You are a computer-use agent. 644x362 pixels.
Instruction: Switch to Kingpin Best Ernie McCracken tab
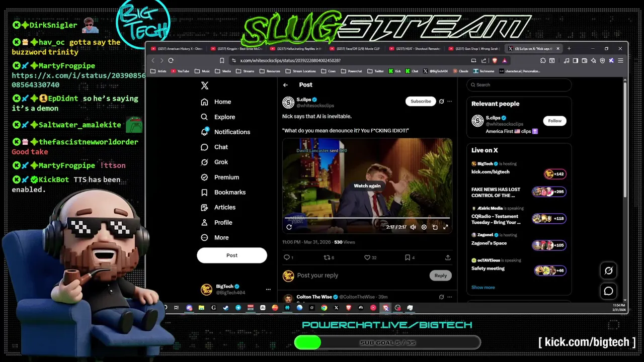click(x=236, y=49)
